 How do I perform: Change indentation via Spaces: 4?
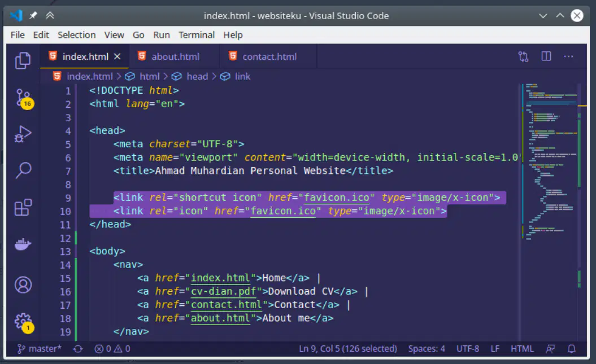pyautogui.click(x=427, y=349)
